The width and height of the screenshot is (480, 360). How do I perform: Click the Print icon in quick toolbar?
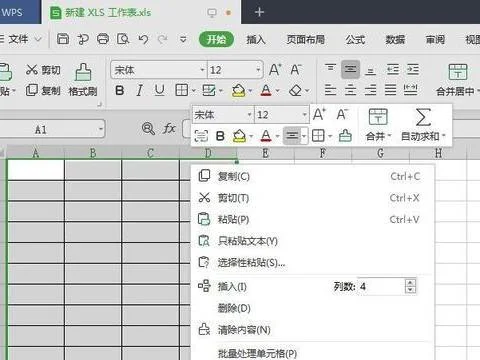point(103,39)
